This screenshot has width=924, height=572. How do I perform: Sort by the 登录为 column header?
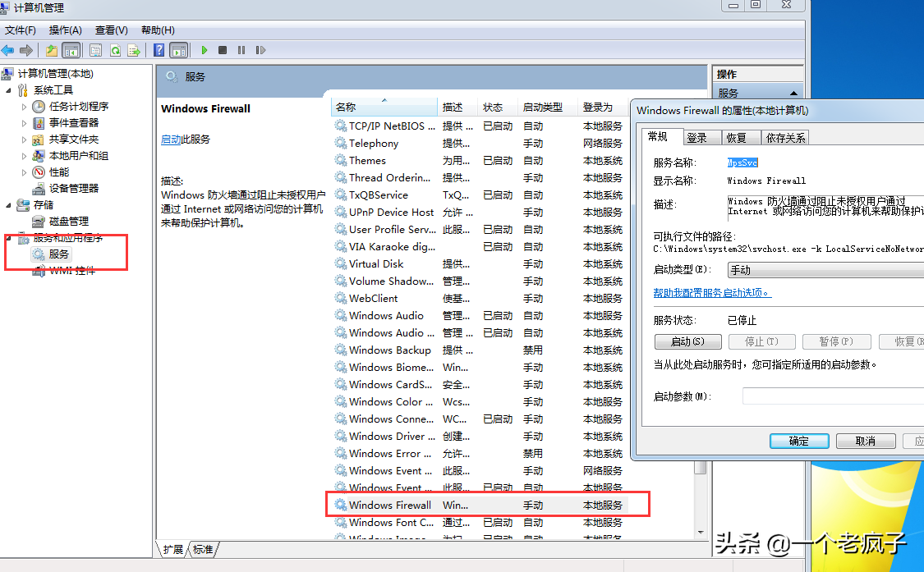602,108
